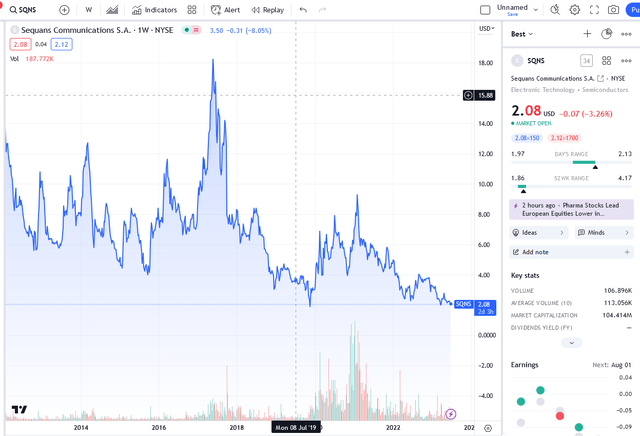Start bar Replay mode
The image size is (640, 436).
coord(267,10)
